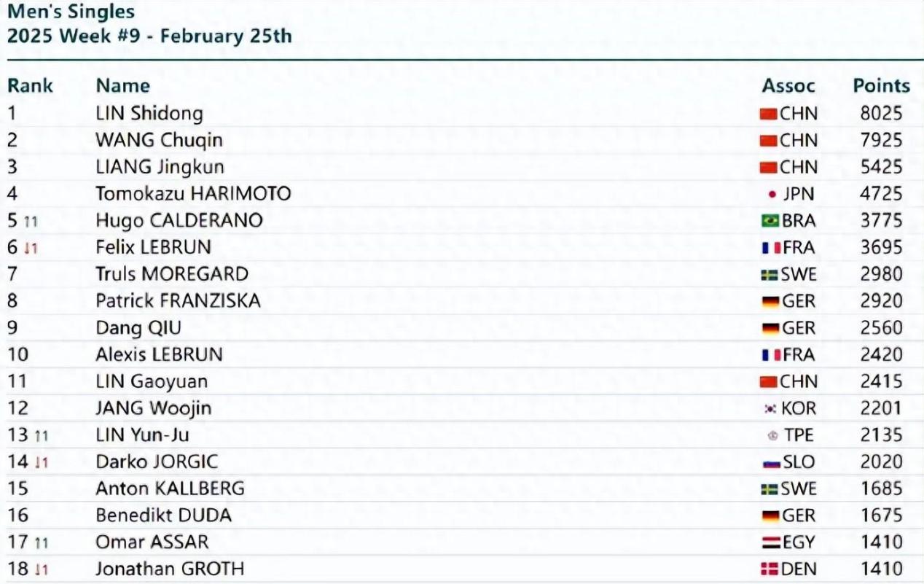Click the Rank column header

pos(30,86)
